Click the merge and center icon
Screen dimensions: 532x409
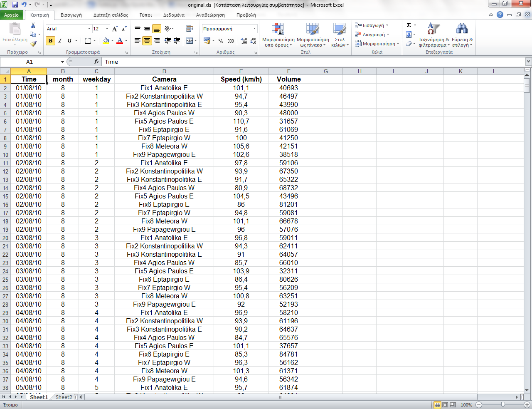point(190,40)
